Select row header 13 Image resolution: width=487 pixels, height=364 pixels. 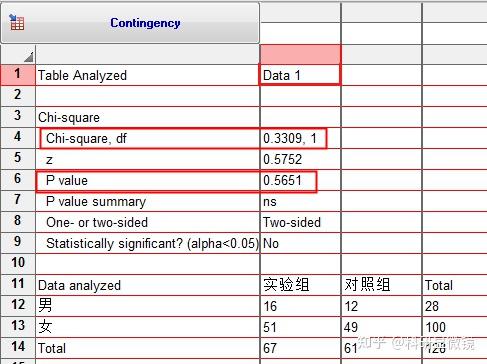18,326
